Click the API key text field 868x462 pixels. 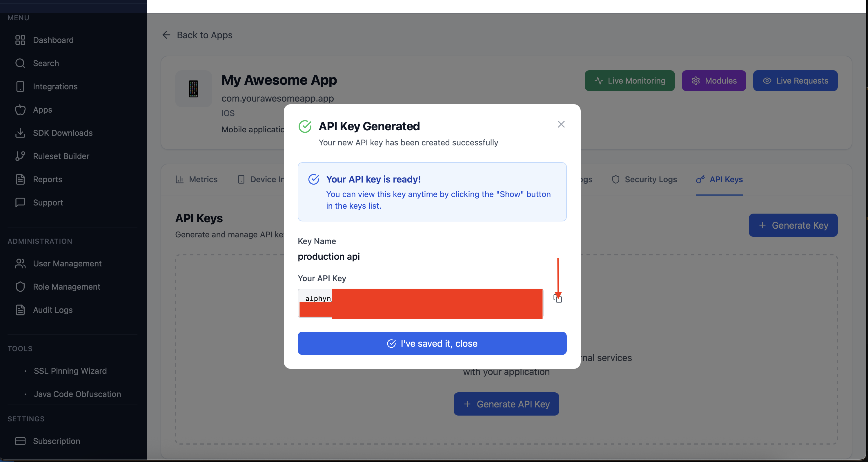click(420, 304)
